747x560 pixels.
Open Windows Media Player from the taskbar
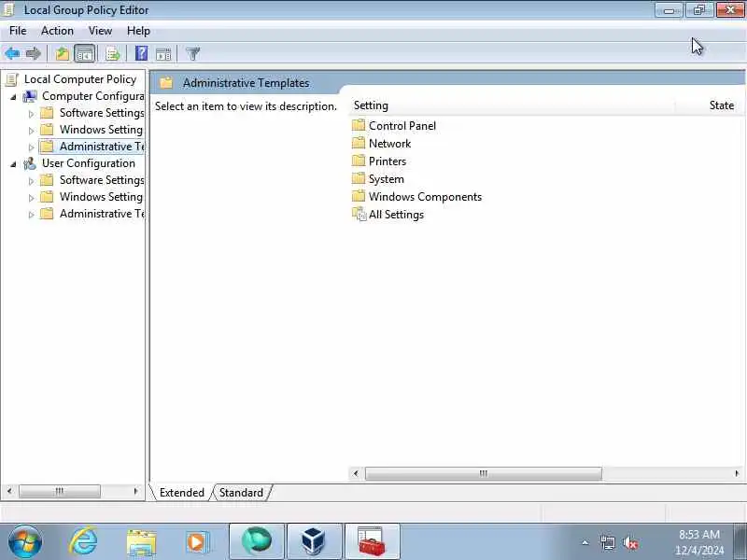pos(197,542)
